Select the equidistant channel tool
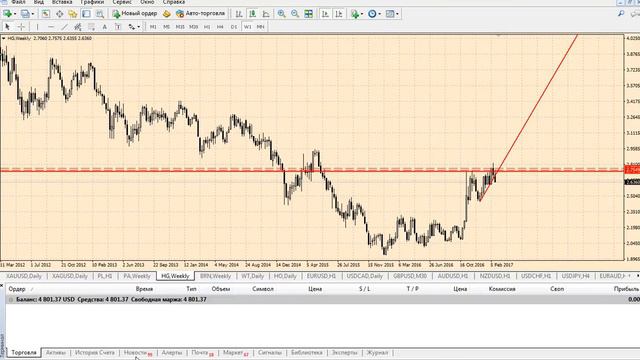This screenshot has height=360, width=640. point(78,27)
